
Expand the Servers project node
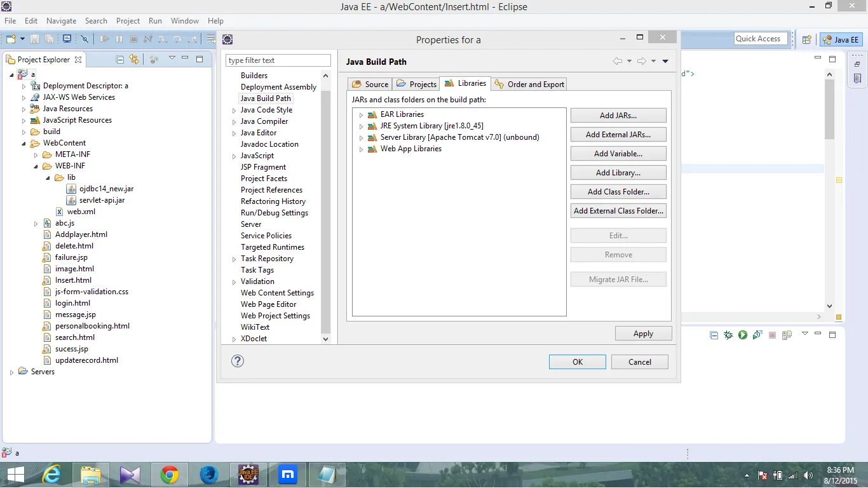pos(11,372)
